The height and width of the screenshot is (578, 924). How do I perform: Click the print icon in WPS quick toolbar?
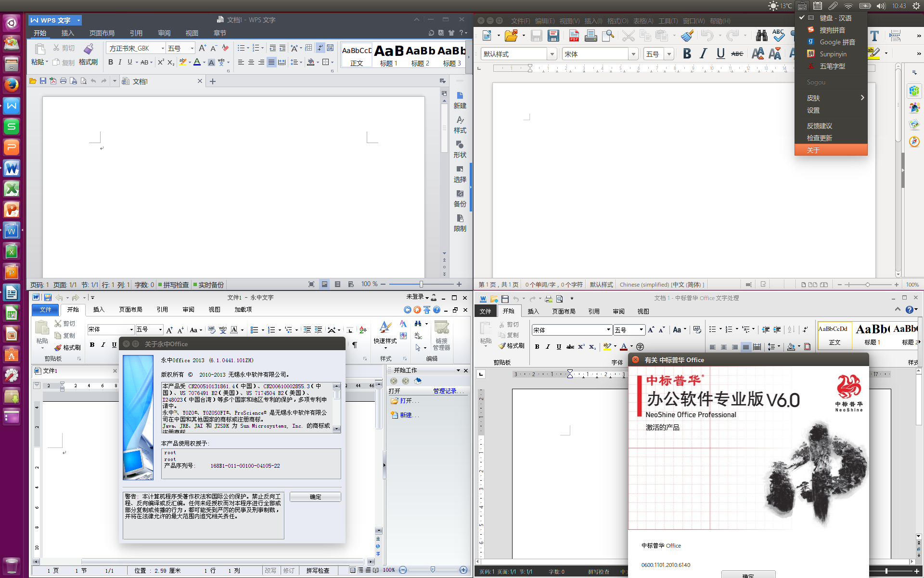(x=63, y=81)
